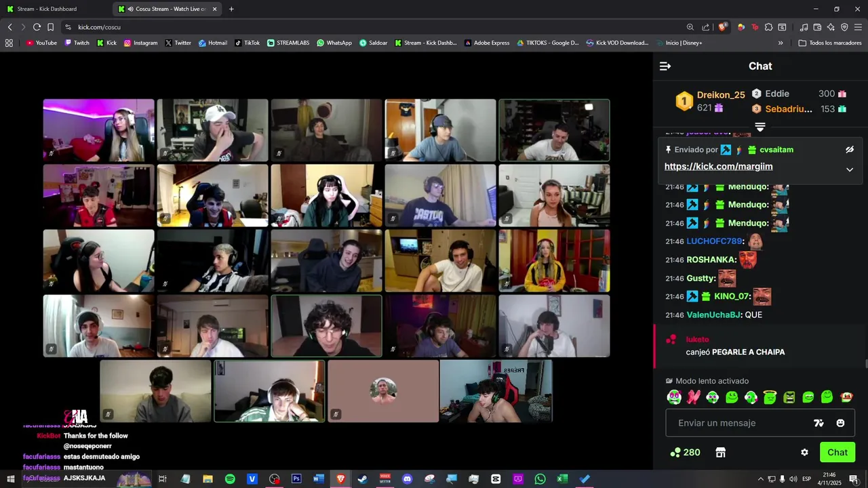Select the top-left purple-lit streamer tile

(99, 130)
